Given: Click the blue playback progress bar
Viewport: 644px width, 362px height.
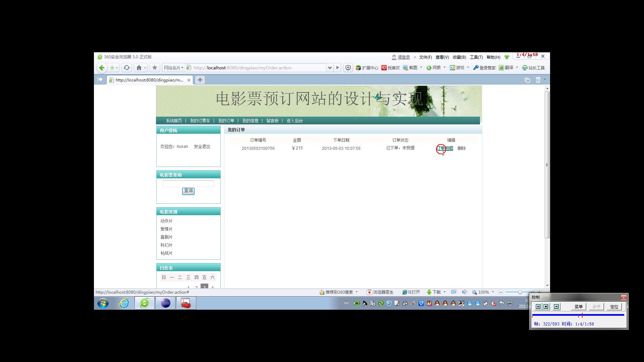Looking at the screenshot, I should click(578, 315).
